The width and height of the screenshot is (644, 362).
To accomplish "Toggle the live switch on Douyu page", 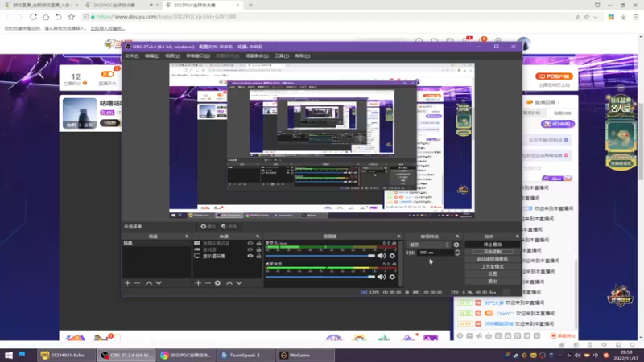I will point(108,74).
